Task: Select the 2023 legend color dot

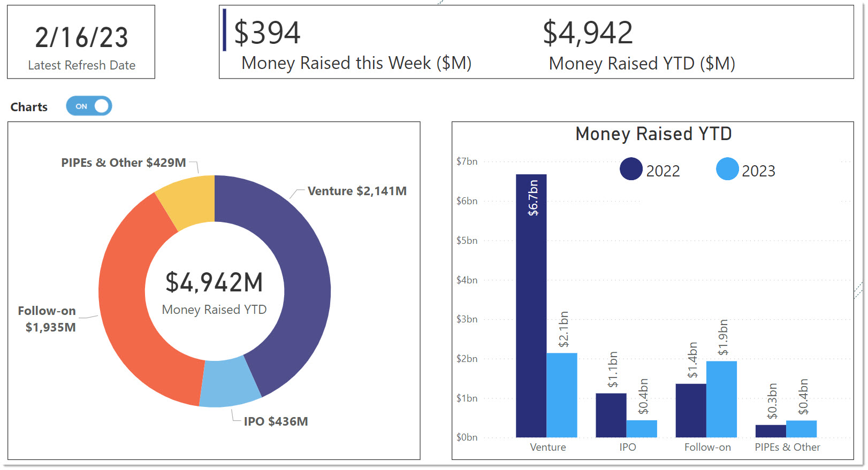Action: (x=727, y=169)
